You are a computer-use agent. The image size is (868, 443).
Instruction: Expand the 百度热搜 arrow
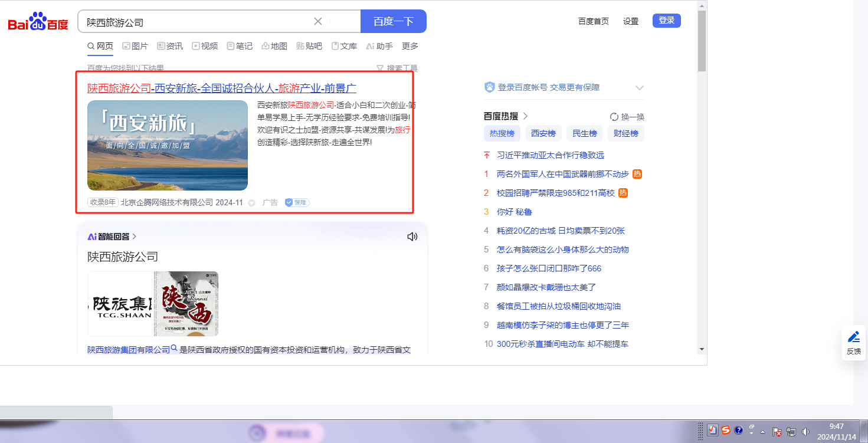[x=525, y=116]
